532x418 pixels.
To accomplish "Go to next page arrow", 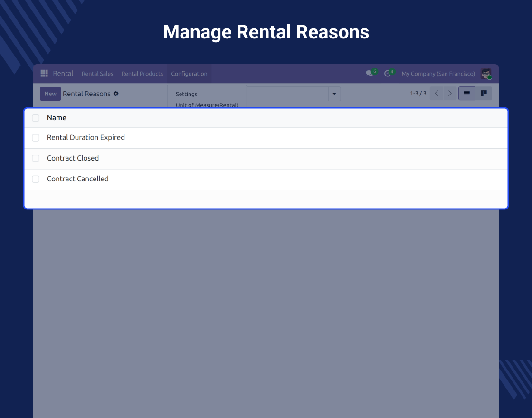I will [450, 93].
